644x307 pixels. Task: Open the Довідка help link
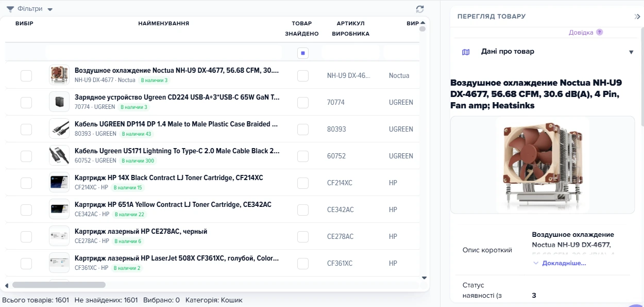tap(581, 32)
